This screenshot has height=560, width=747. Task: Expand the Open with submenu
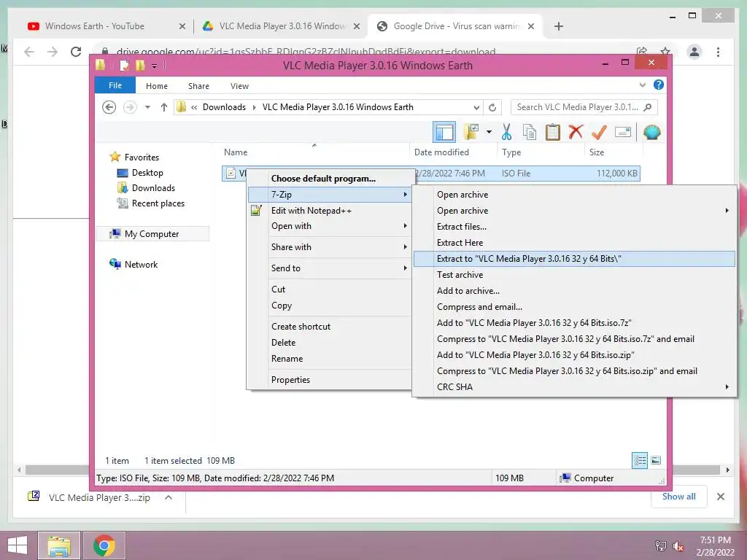(330, 226)
